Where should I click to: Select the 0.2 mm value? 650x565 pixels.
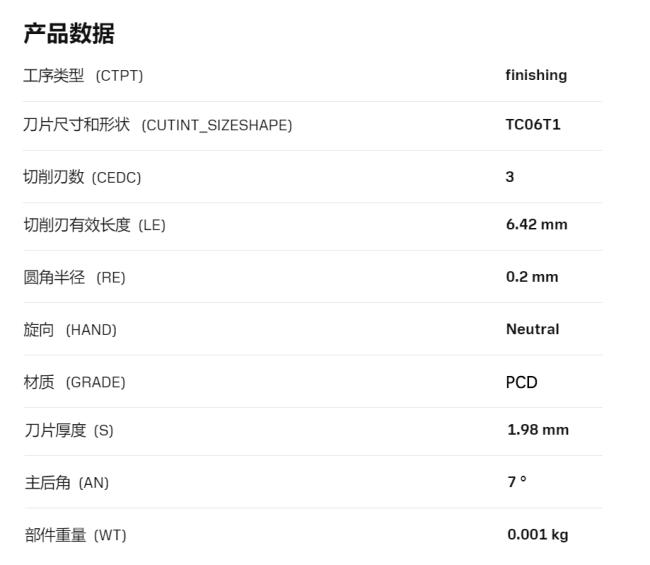coord(532,277)
